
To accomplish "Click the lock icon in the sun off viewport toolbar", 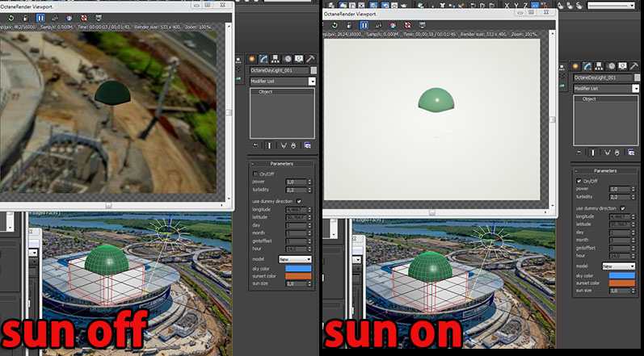I will click(26, 18).
